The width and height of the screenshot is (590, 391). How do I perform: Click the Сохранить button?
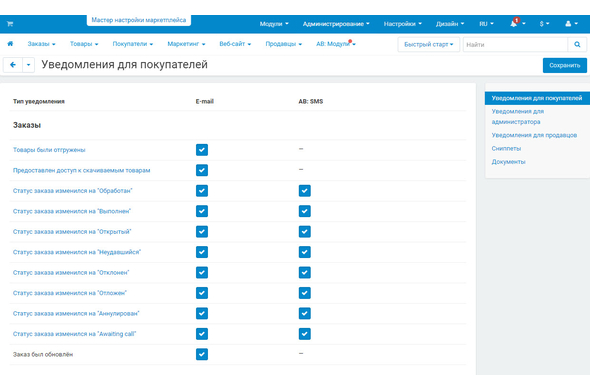[564, 65]
